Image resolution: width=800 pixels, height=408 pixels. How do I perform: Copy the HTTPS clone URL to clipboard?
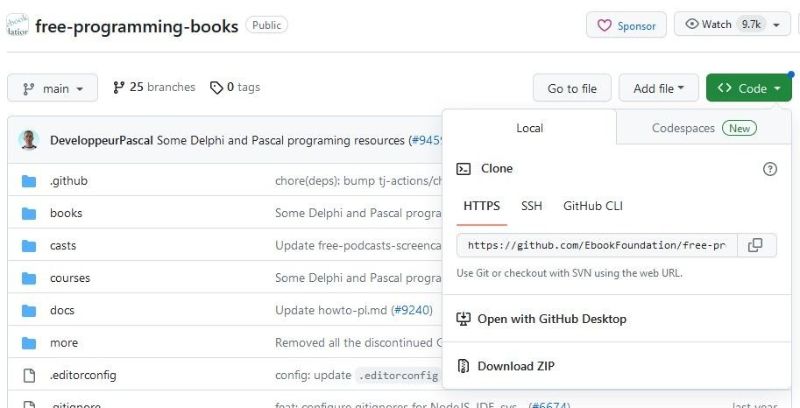756,245
